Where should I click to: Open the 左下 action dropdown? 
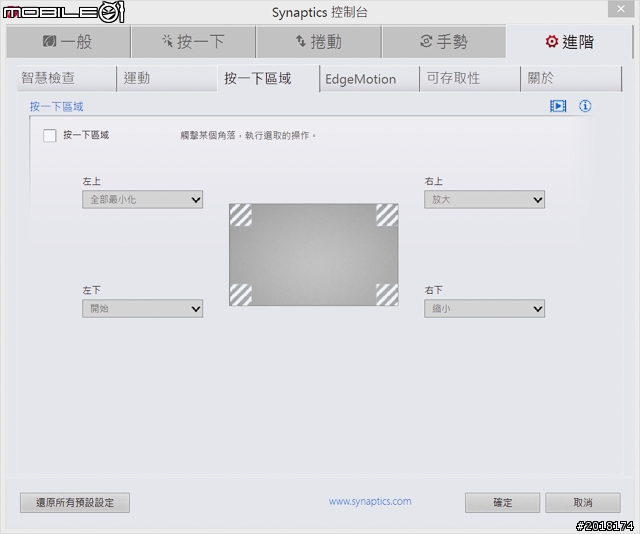[142, 309]
